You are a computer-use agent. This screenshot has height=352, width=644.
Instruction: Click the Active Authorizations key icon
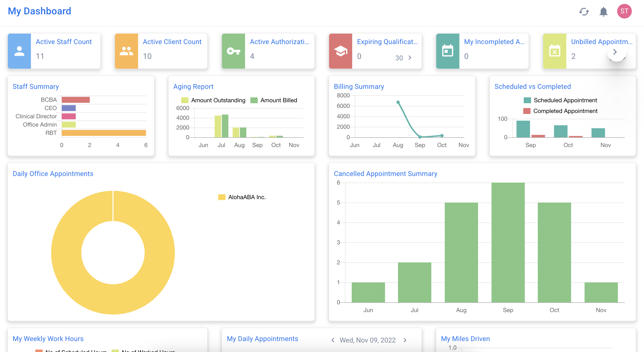pos(233,51)
